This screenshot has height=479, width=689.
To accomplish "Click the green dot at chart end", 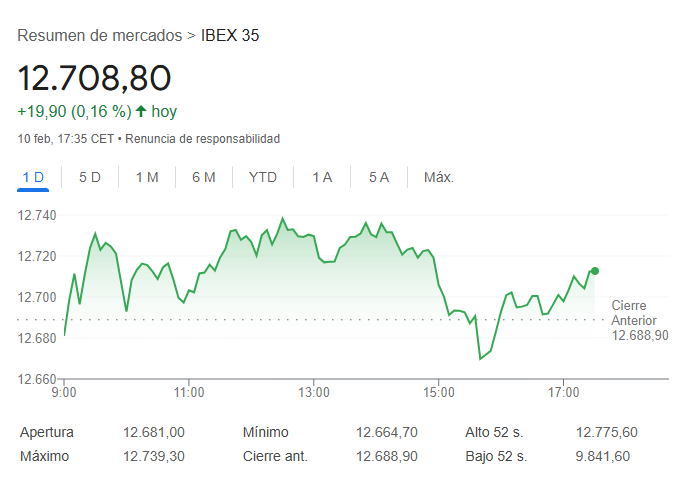I will (595, 271).
